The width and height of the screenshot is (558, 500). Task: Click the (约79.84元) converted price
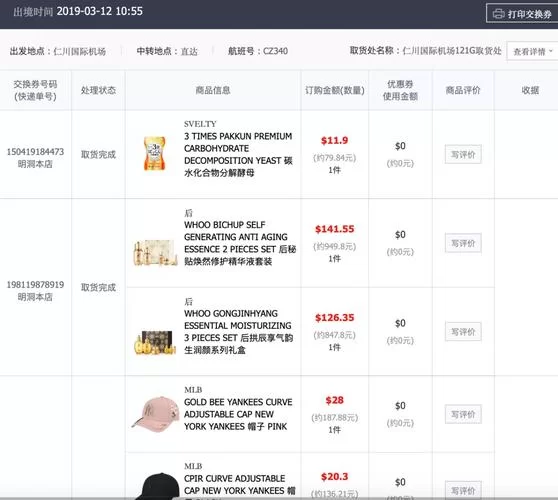coord(335,158)
